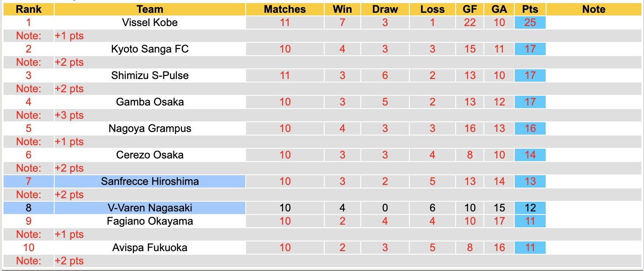
Task: Sort by the Loss column header
Action: pos(432,9)
